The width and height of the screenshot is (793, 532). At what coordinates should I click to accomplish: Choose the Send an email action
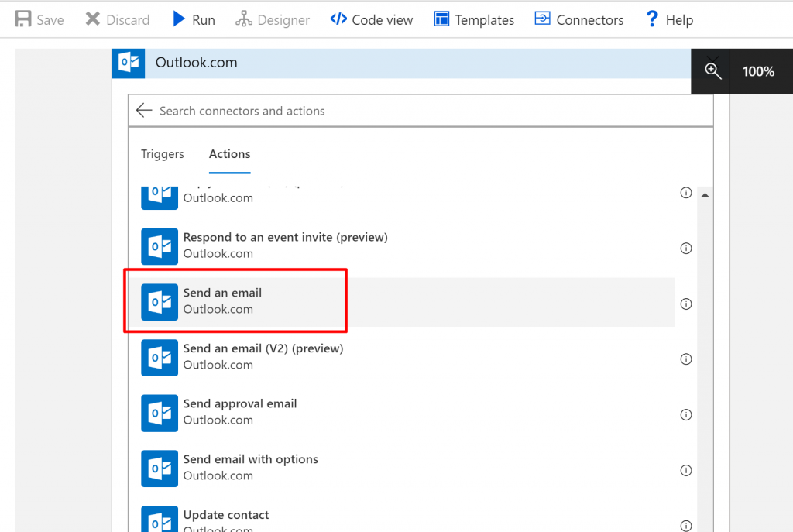pos(402,302)
